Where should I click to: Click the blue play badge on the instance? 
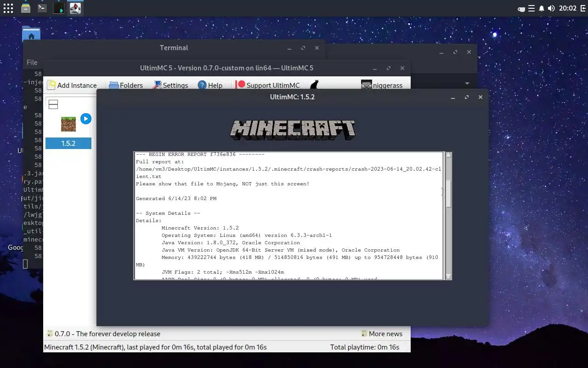coord(85,119)
